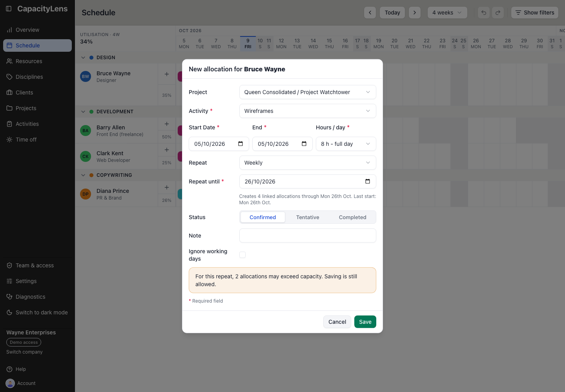Select Friday 9 in the calendar header
The height and width of the screenshot is (392, 565).
[248, 44]
